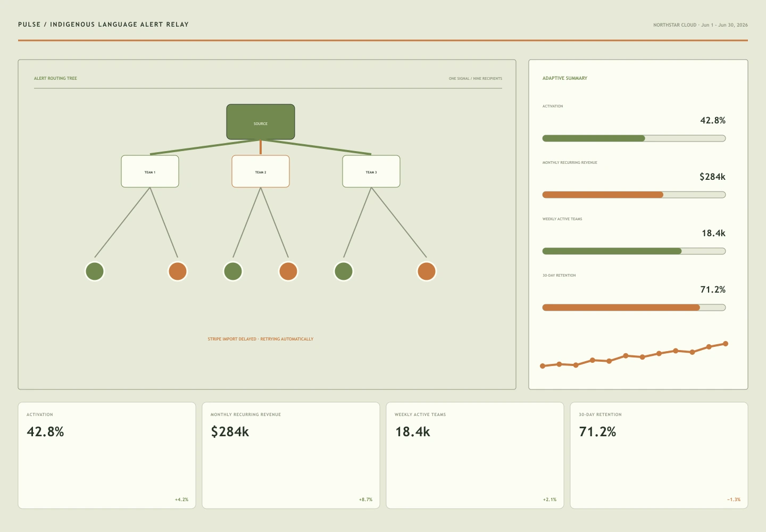Click the 'One signal / nine recipients' caption
This screenshot has height=532, width=766.
coord(476,79)
